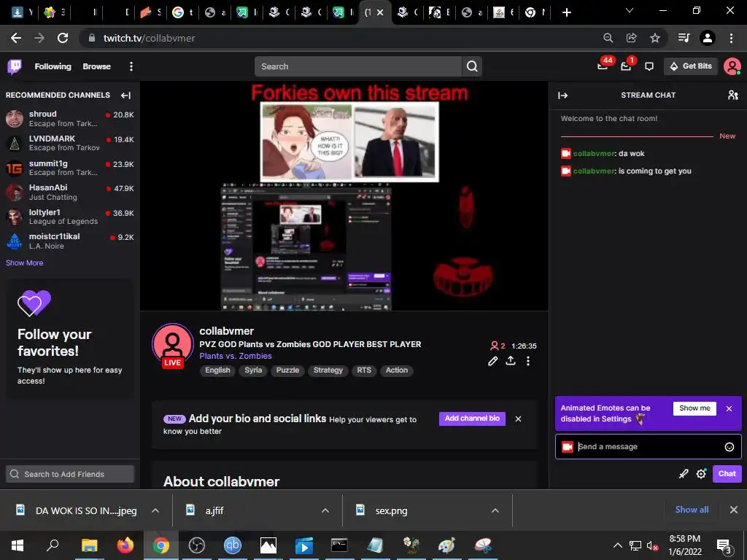Open the Twitch user avatar menu

(x=732, y=66)
